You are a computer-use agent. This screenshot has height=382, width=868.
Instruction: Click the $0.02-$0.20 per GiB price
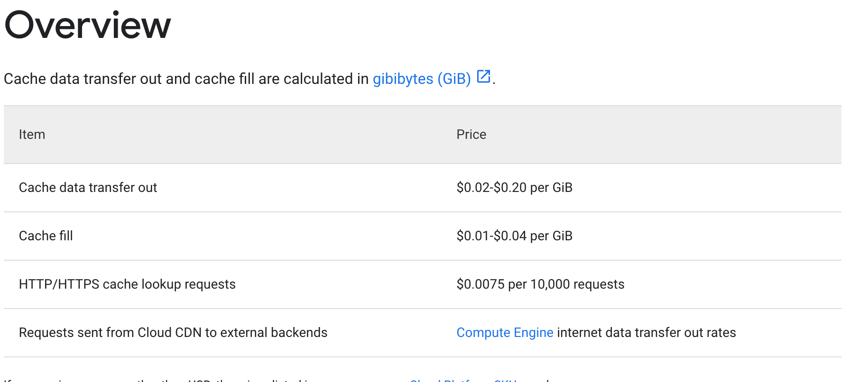click(514, 188)
